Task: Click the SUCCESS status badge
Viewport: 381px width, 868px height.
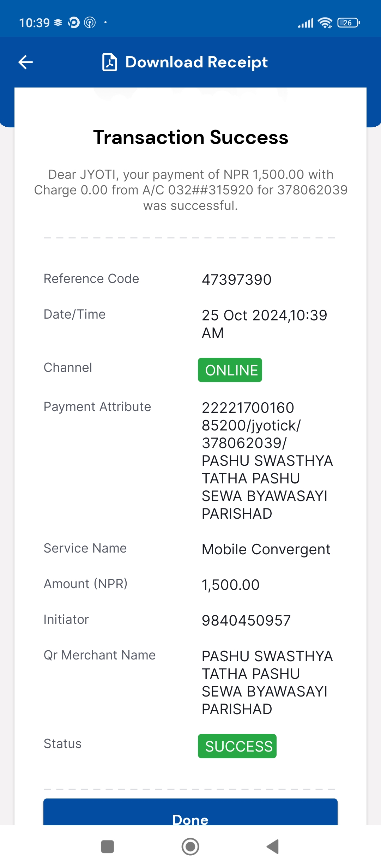Action: (x=237, y=746)
